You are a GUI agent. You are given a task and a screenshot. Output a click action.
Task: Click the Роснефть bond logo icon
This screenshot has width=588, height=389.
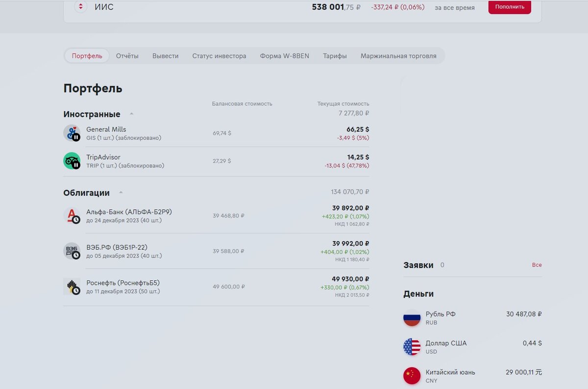pos(72,286)
